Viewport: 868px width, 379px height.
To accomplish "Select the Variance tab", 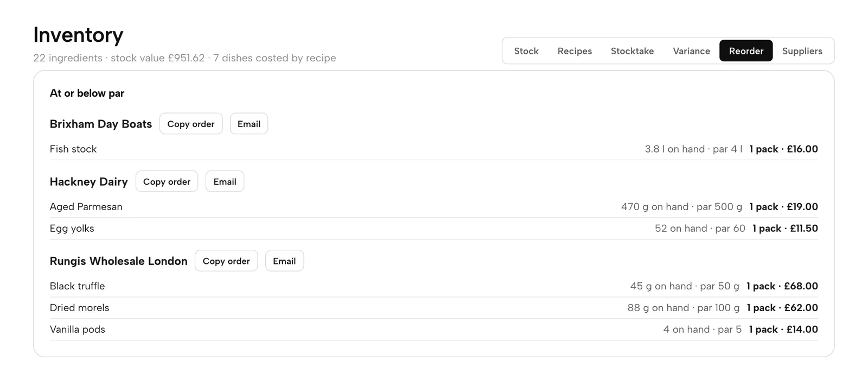I will tap(691, 51).
